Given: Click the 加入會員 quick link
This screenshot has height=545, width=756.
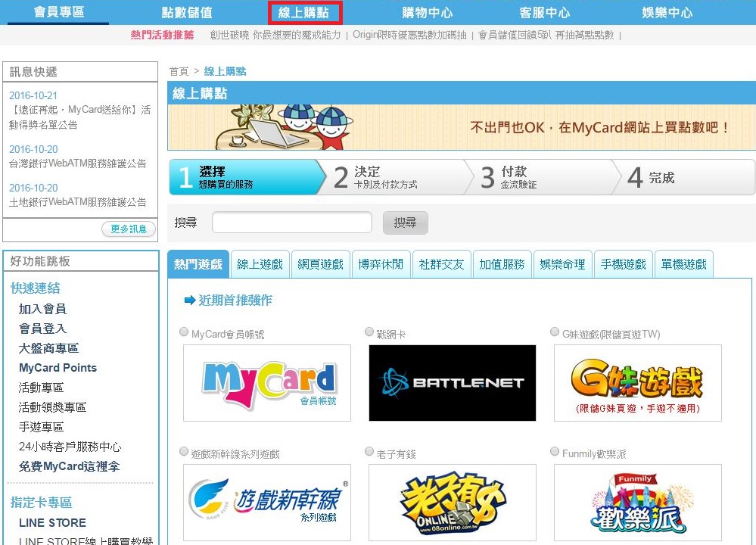Looking at the screenshot, I should [42, 309].
